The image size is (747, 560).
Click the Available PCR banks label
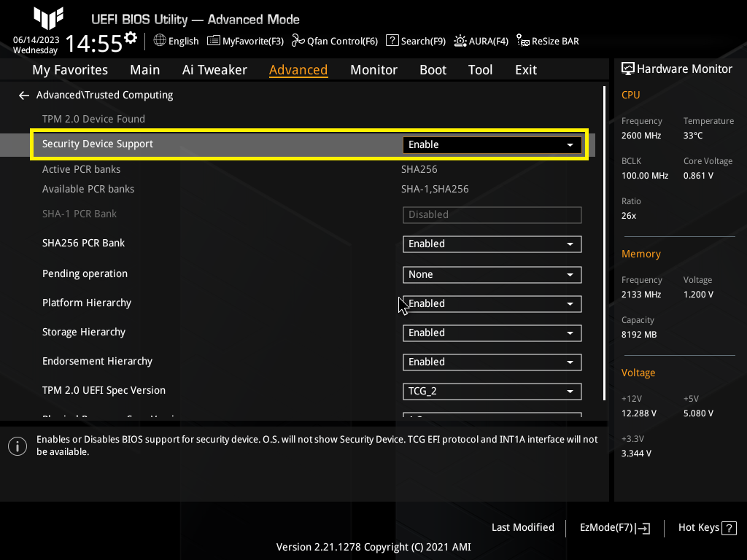[x=88, y=189]
